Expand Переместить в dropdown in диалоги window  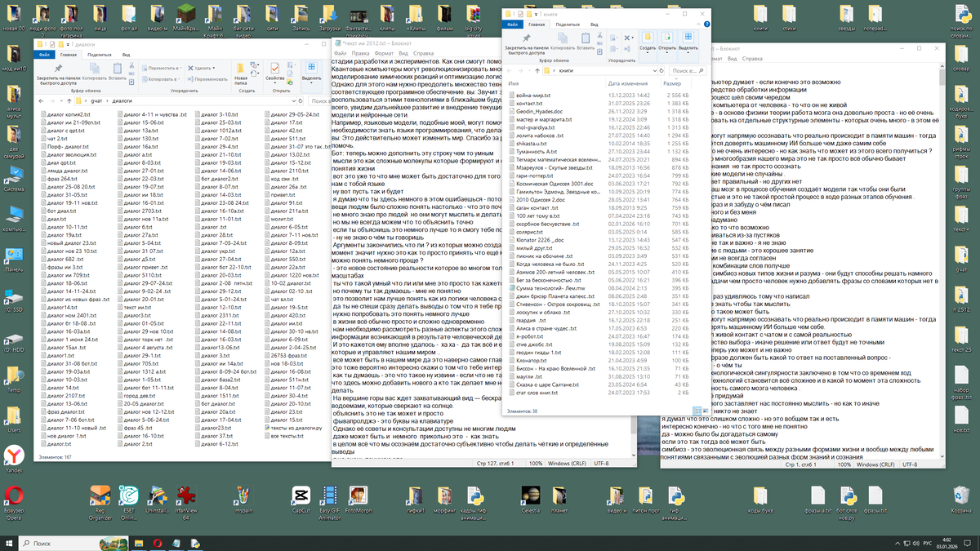pos(180,69)
